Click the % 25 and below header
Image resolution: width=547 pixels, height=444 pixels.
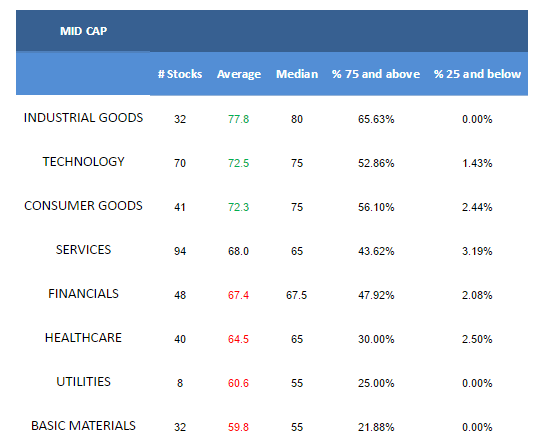tap(477, 74)
